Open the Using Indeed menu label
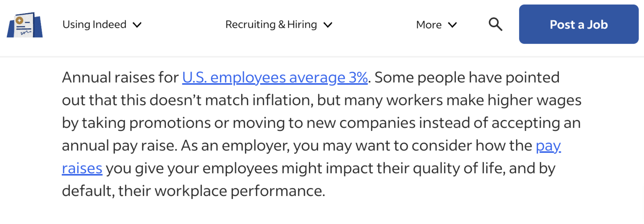Viewport: 644px width, 224px height. click(94, 24)
